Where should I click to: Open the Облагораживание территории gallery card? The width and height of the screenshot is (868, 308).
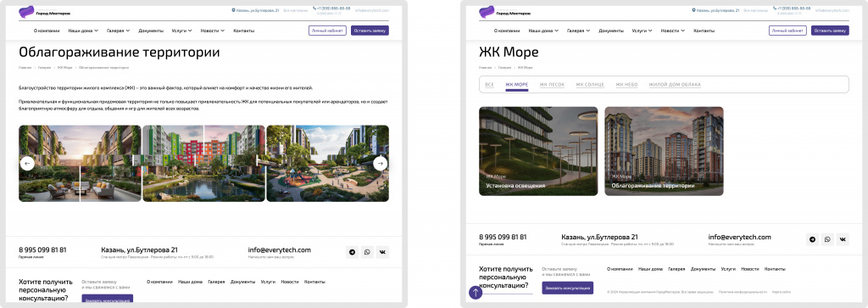click(x=664, y=151)
